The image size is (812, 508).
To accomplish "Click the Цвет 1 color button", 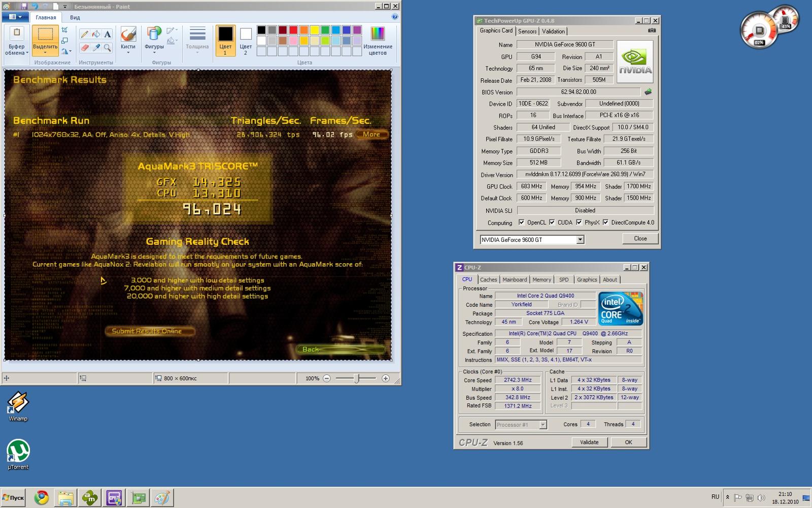I will pos(225,40).
